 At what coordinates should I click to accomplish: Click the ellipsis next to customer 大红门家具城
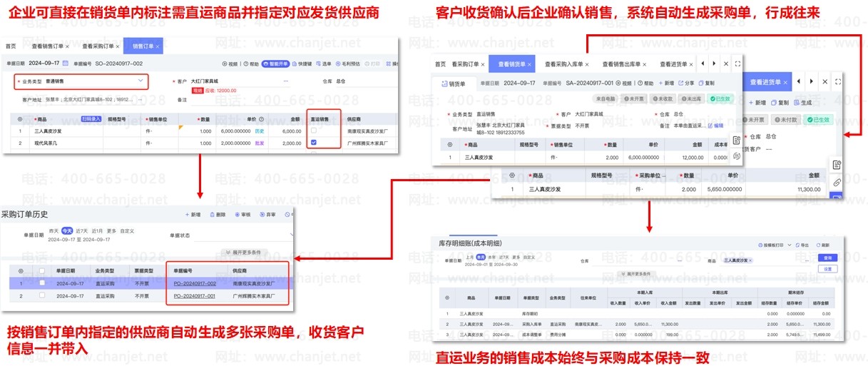point(286,81)
